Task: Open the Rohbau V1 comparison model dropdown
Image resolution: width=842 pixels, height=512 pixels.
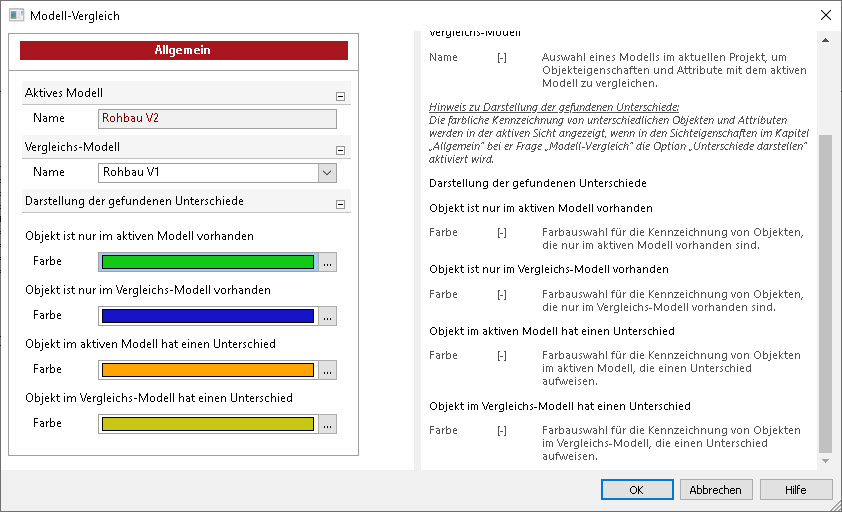Action: point(217,173)
